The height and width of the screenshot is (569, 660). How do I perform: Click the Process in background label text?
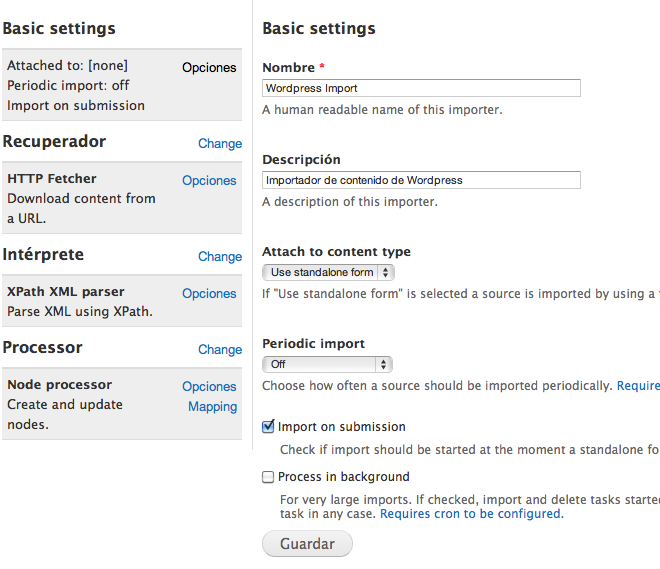point(343,477)
